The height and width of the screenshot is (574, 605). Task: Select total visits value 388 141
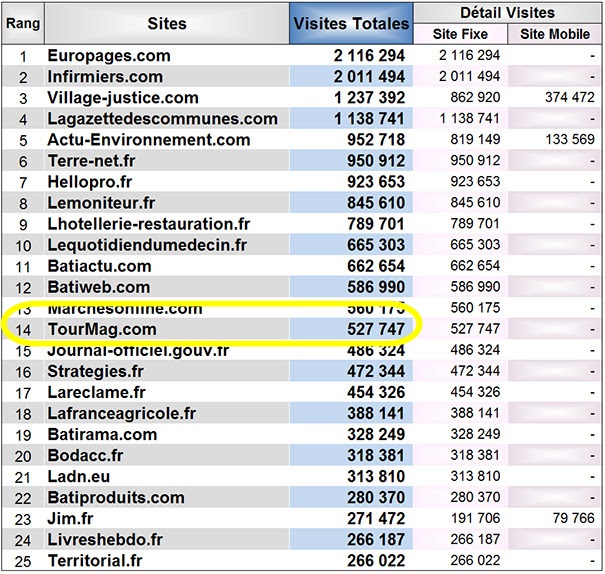pos(376,414)
